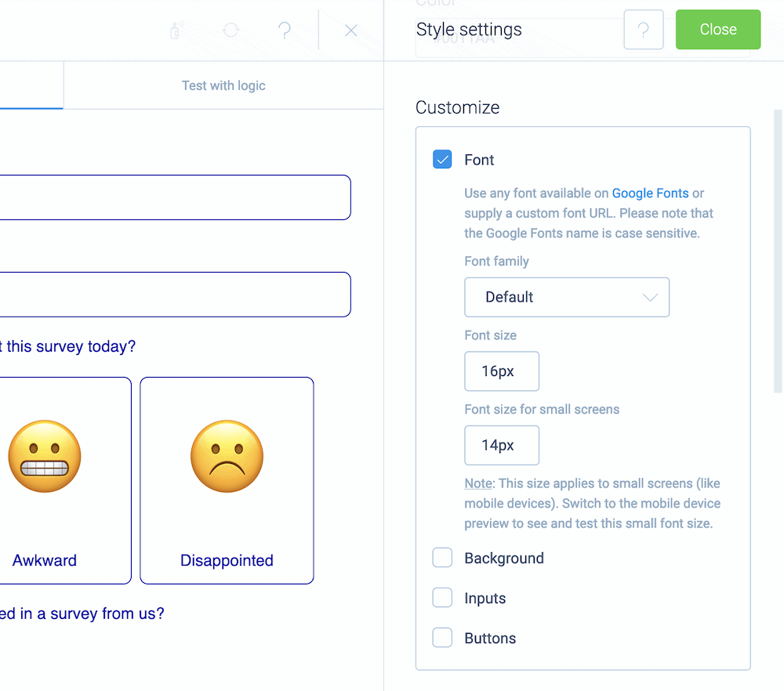Open the Default font family combo box
The height and width of the screenshot is (691, 784).
click(567, 297)
